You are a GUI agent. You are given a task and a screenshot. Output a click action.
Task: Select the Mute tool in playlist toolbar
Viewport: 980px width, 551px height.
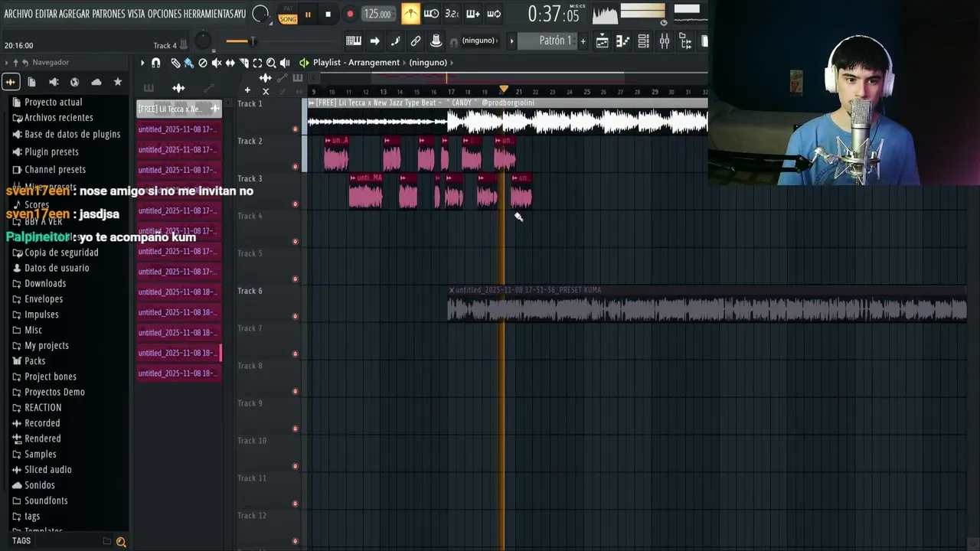tap(217, 63)
